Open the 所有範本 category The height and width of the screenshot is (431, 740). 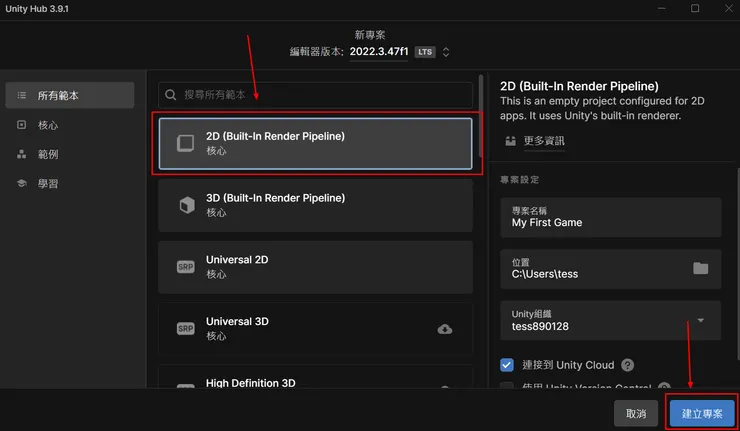pyautogui.click(x=70, y=95)
